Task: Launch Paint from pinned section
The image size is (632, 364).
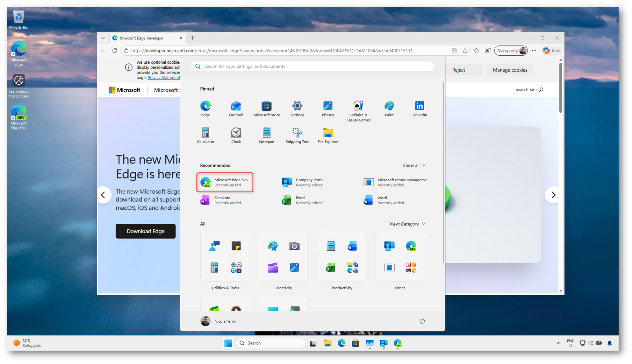Action: [389, 108]
